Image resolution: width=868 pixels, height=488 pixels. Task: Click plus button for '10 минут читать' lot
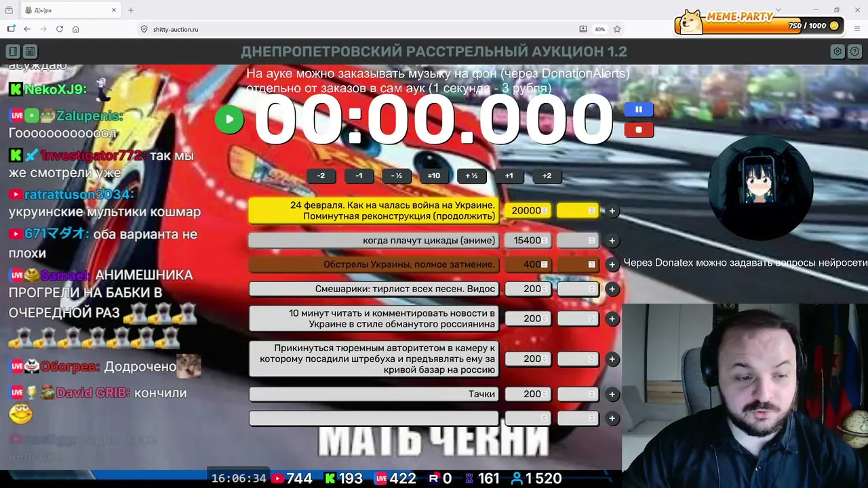tap(612, 319)
